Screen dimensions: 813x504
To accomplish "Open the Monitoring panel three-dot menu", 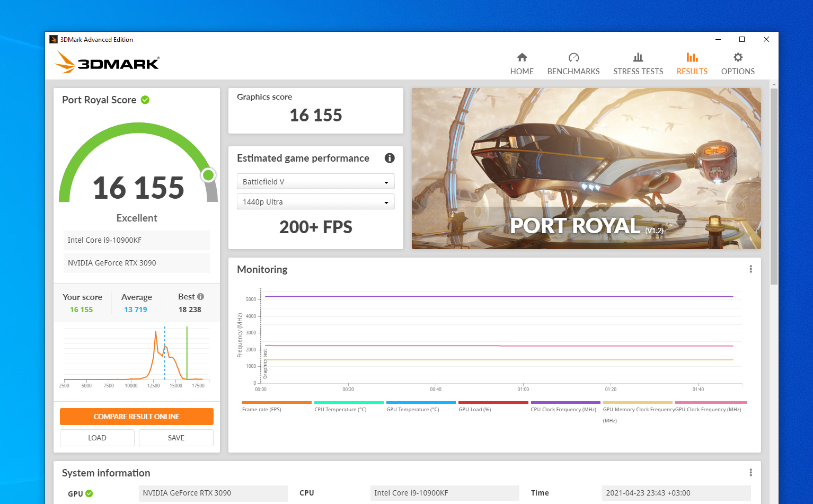I will click(x=750, y=269).
